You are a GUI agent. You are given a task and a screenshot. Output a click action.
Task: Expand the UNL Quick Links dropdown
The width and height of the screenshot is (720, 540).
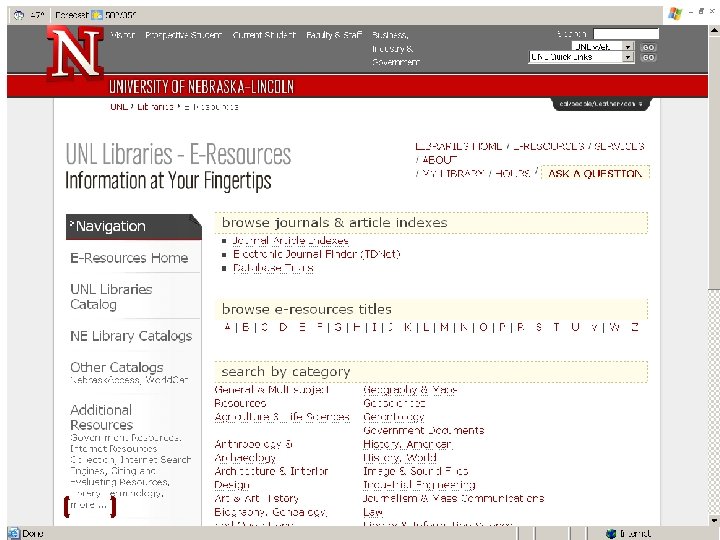[x=628, y=57]
